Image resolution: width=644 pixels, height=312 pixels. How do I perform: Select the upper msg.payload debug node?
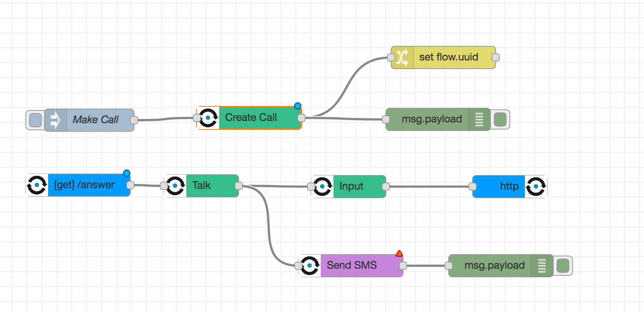click(438, 119)
